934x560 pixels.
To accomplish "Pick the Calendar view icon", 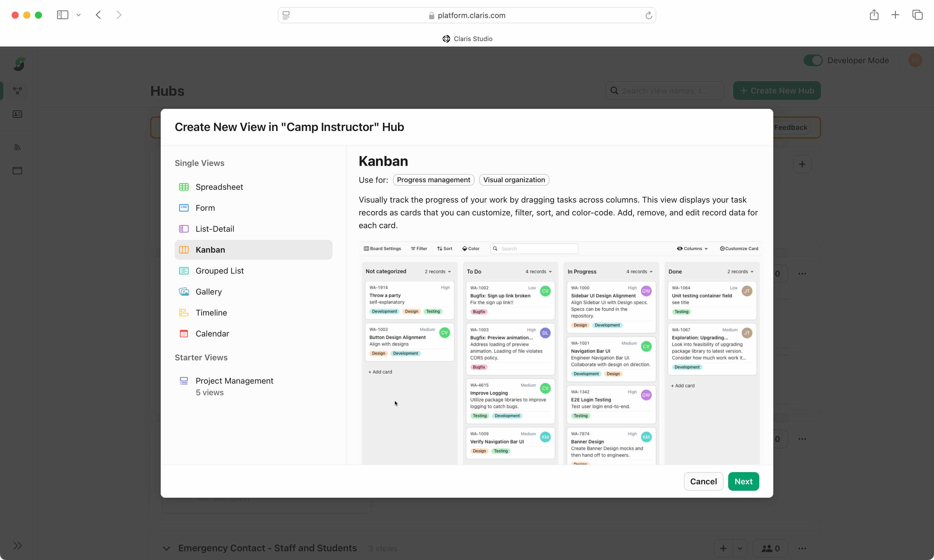I will point(184,334).
